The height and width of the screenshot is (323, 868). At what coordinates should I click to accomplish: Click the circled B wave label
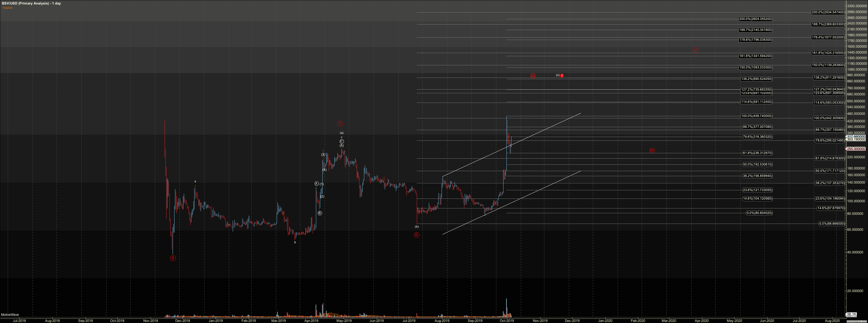tap(320, 213)
